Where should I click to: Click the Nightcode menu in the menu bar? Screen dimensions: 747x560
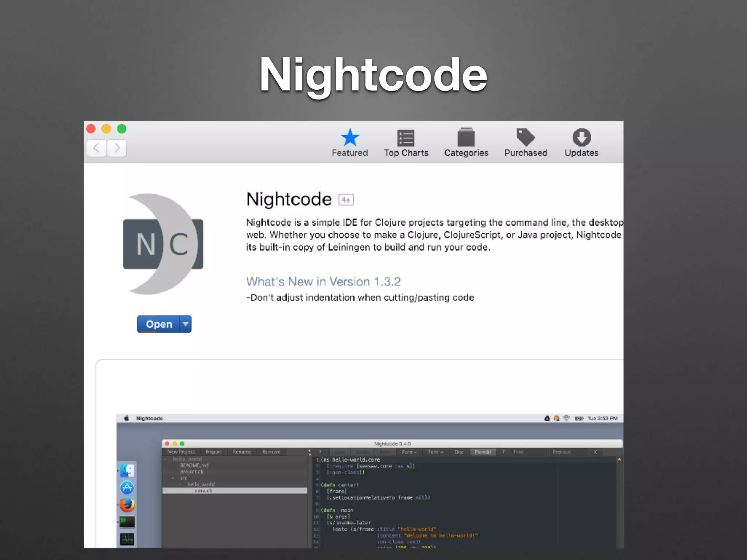pyautogui.click(x=150, y=418)
